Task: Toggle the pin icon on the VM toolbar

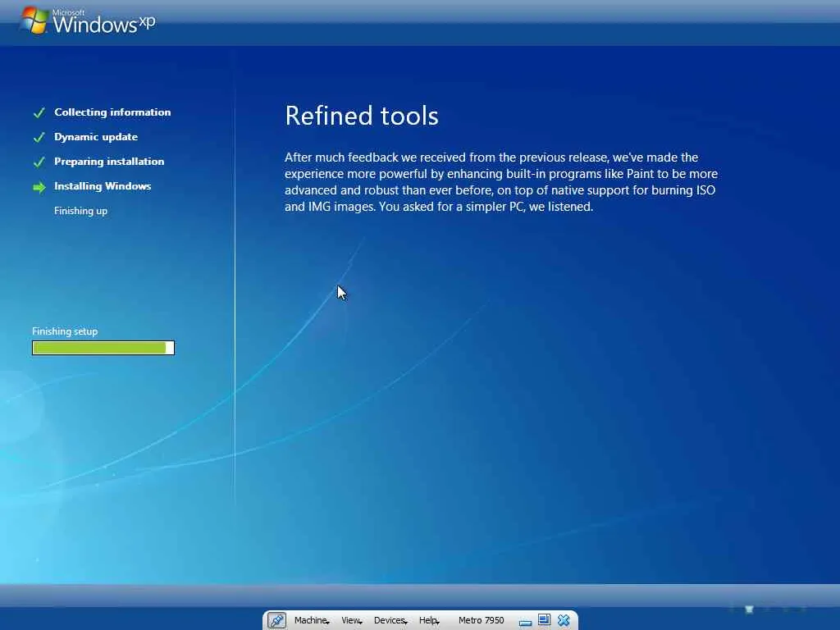Action: [x=277, y=620]
